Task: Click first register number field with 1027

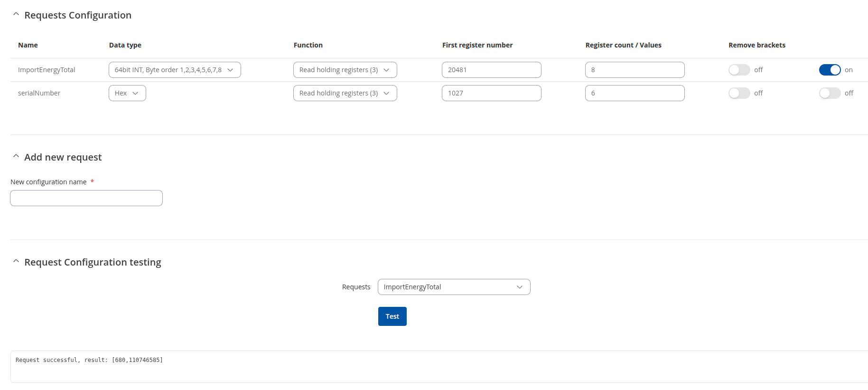Action: click(491, 93)
